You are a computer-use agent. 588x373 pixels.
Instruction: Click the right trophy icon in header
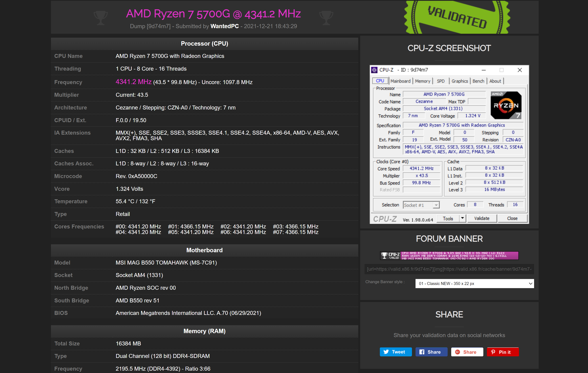click(x=326, y=18)
